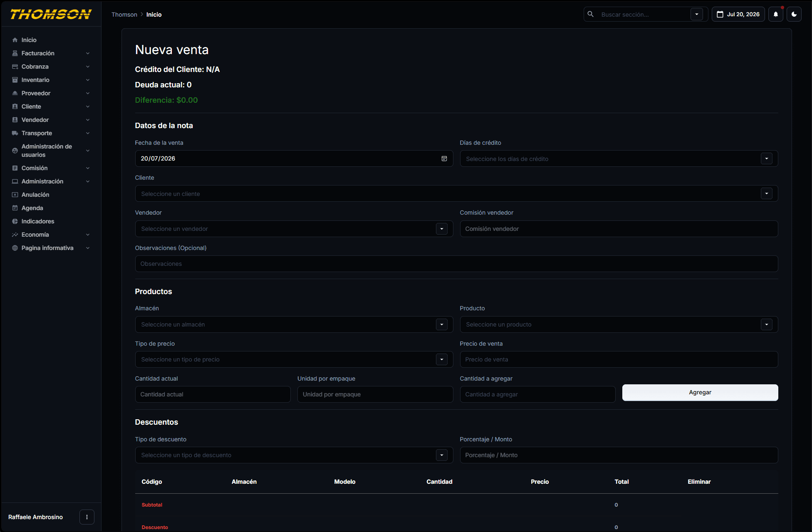The height and width of the screenshot is (532, 812).
Task: Click the Jul 20, 2026 date button
Action: 738,14
